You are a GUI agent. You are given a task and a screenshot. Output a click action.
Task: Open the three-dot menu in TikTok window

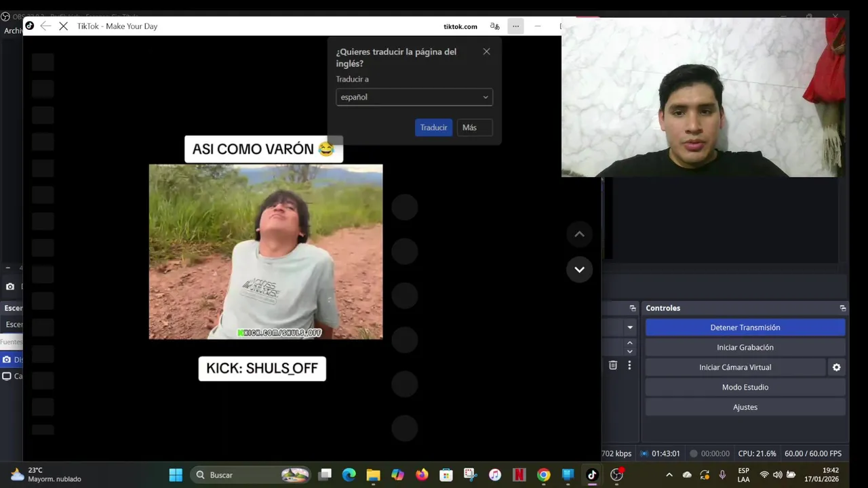click(x=516, y=26)
